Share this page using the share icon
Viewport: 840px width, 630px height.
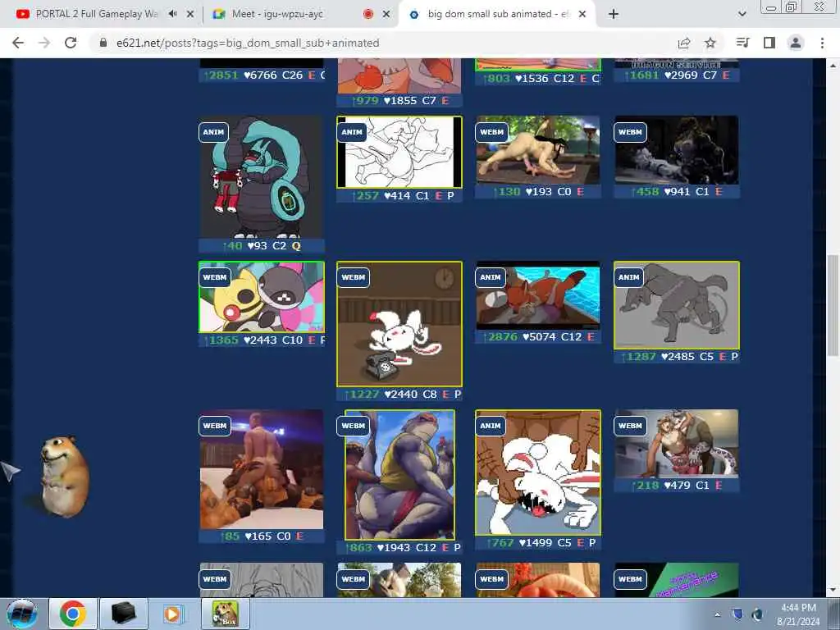point(684,43)
